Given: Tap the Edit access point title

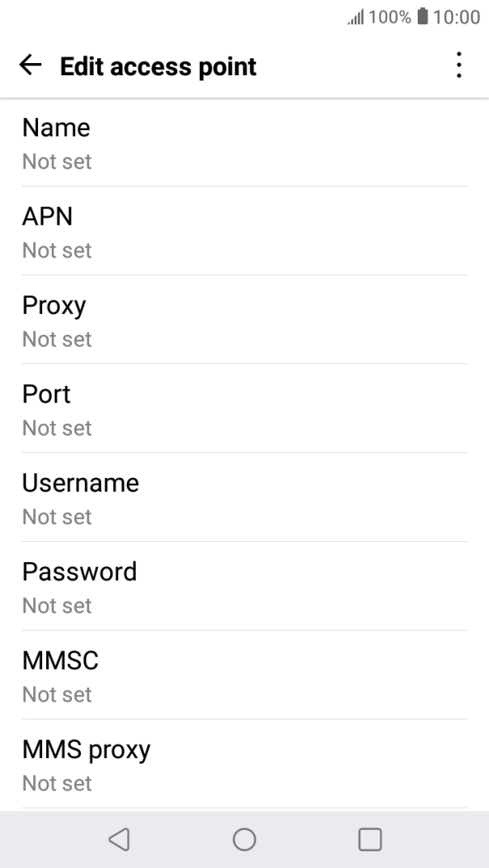Looking at the screenshot, I should pos(158,66).
